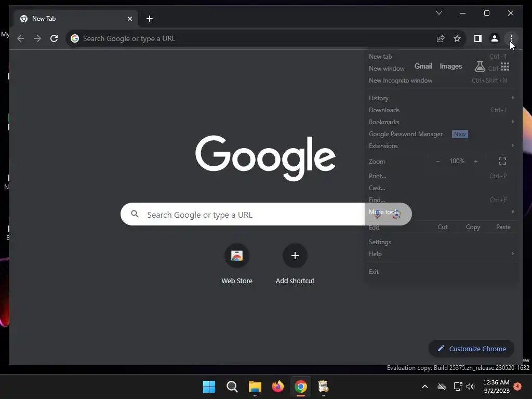Open Downloads from the menu
Viewport: 532px width, 399px height.
[x=441, y=110]
